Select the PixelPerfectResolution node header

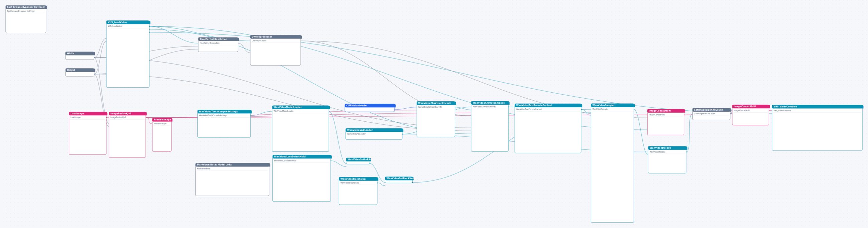coord(218,39)
